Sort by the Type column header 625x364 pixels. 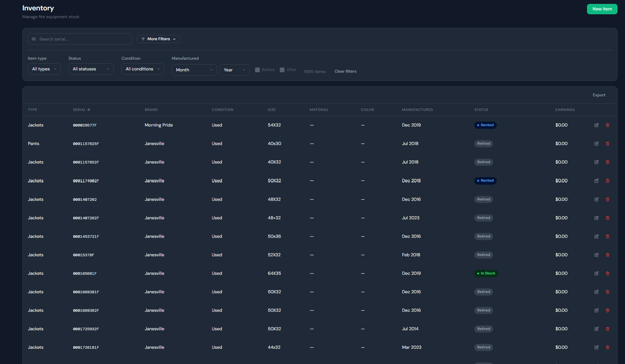point(32,110)
